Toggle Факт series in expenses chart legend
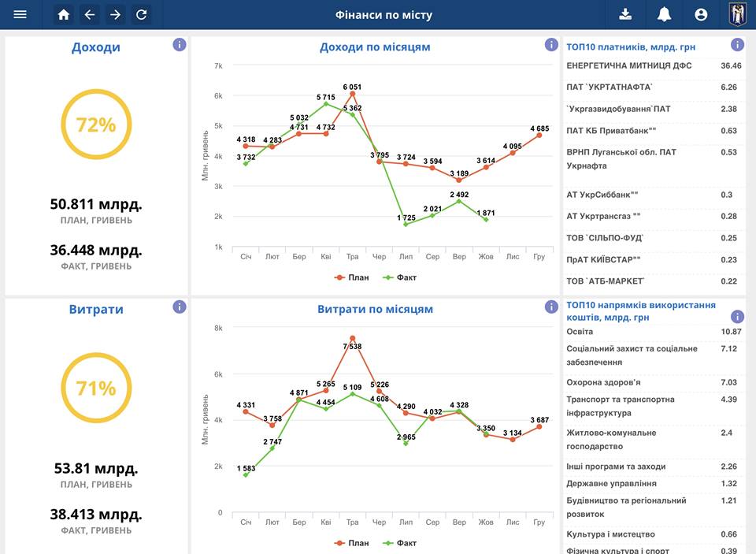 [399, 543]
